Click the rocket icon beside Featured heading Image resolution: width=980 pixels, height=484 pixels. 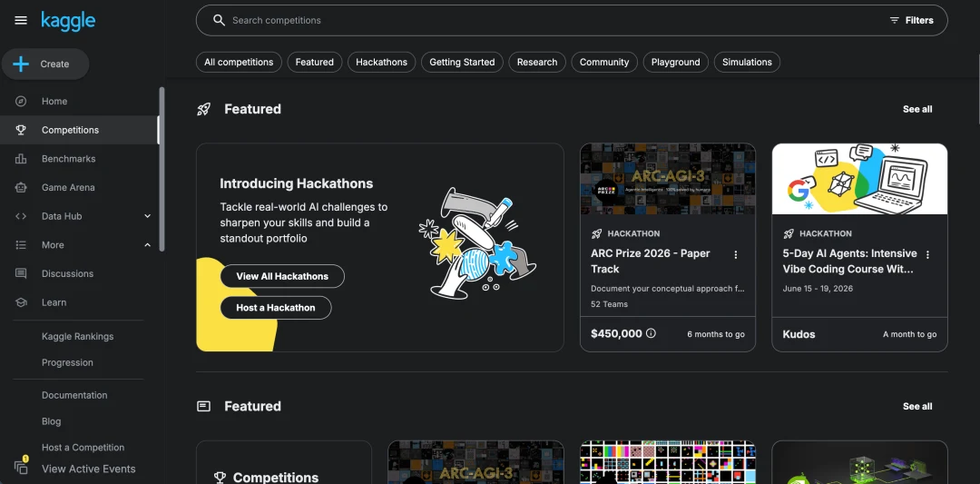[204, 110]
